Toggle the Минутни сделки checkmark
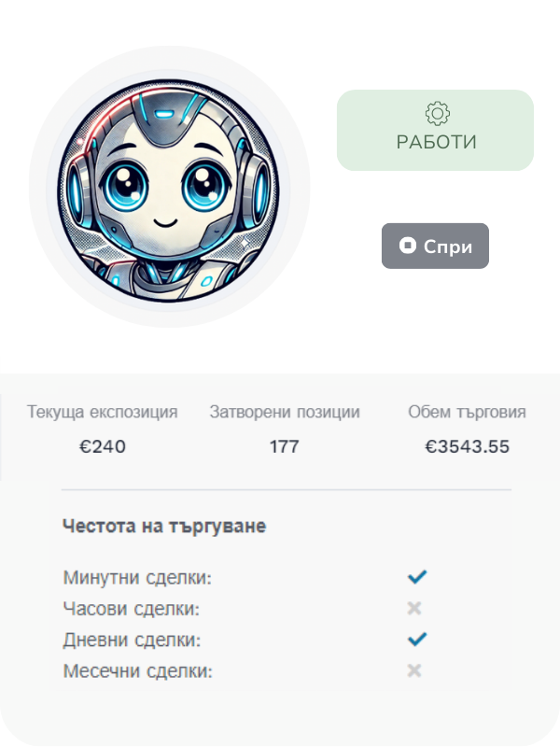The image size is (560, 747). coord(416,577)
